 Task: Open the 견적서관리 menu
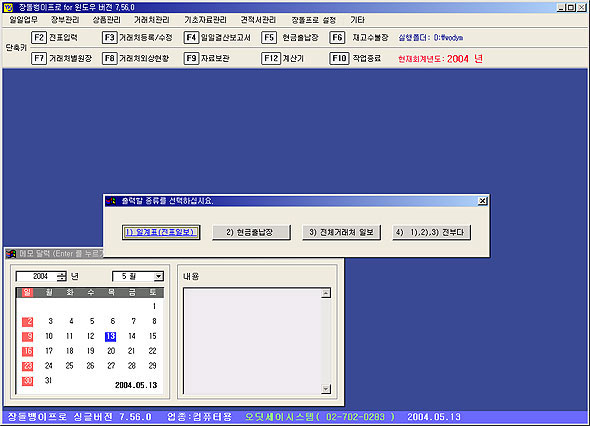(x=258, y=20)
